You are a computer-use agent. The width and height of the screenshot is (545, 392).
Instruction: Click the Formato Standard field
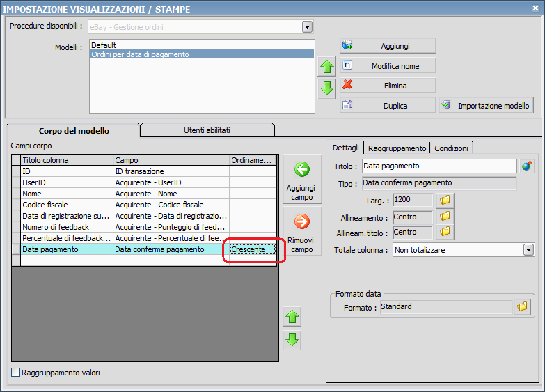point(446,307)
